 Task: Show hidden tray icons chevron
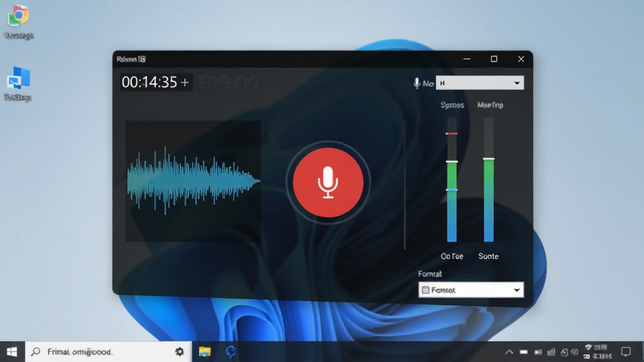509,352
